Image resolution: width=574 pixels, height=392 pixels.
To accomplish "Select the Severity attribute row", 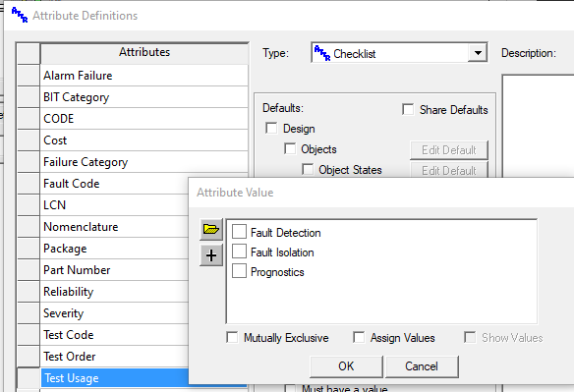I will point(115,313).
